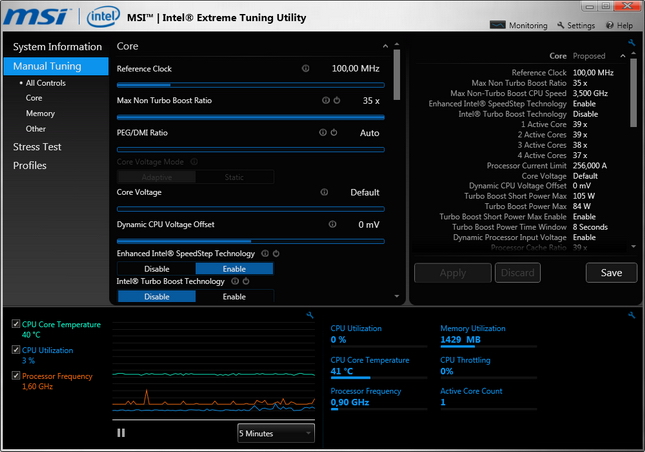Open All Controls under Manual Tuning
Image resolution: width=645 pixels, height=452 pixels.
pyautogui.click(x=46, y=83)
